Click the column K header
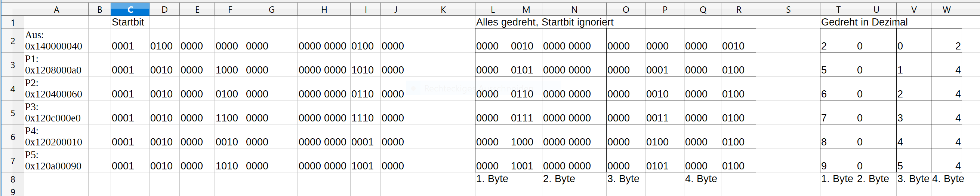 443,9
